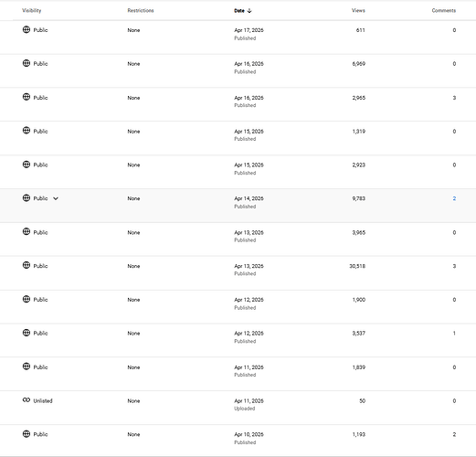
Task: Click the Comments column header
Action: pyautogui.click(x=444, y=11)
